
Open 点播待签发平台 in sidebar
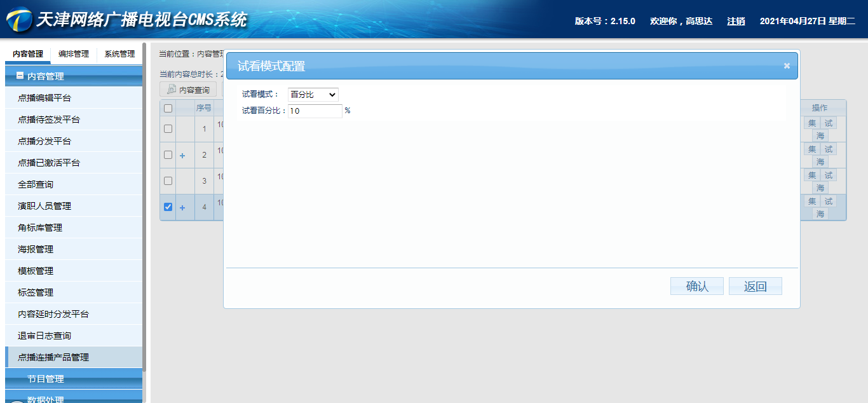pos(74,120)
